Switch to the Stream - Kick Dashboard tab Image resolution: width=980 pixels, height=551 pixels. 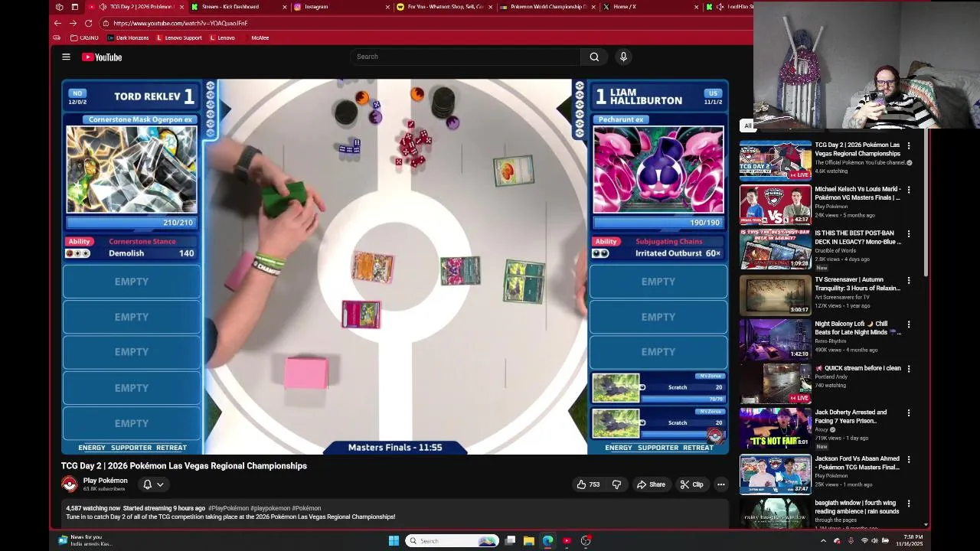(x=239, y=7)
